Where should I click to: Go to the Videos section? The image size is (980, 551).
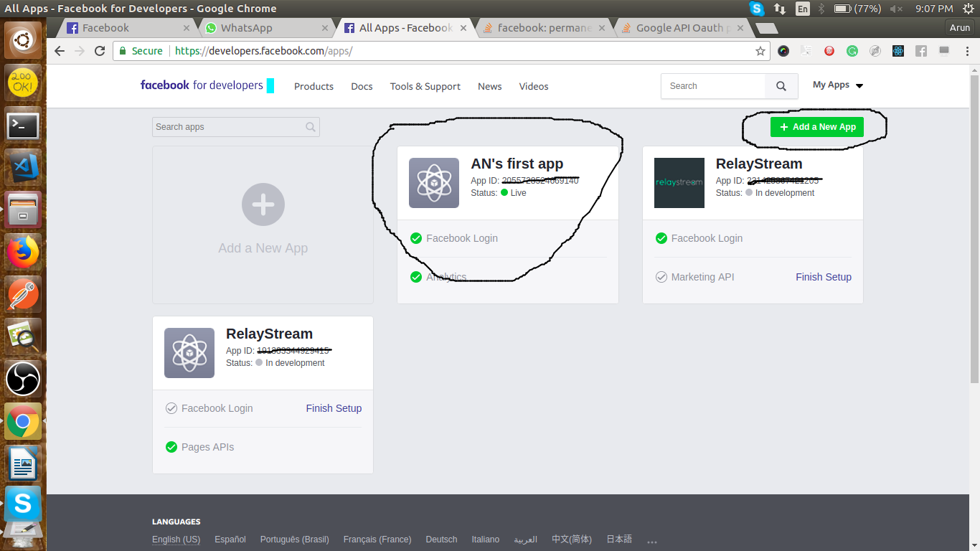click(534, 86)
